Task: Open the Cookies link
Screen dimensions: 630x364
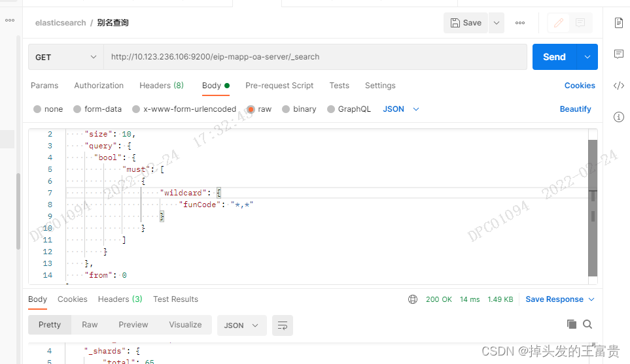Action: (580, 86)
